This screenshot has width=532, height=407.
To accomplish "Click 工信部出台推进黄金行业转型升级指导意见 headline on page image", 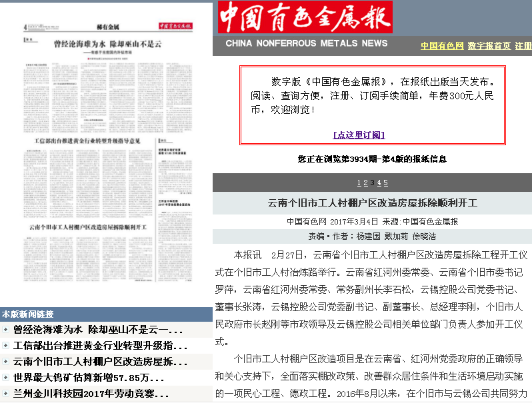I will tap(87, 142).
